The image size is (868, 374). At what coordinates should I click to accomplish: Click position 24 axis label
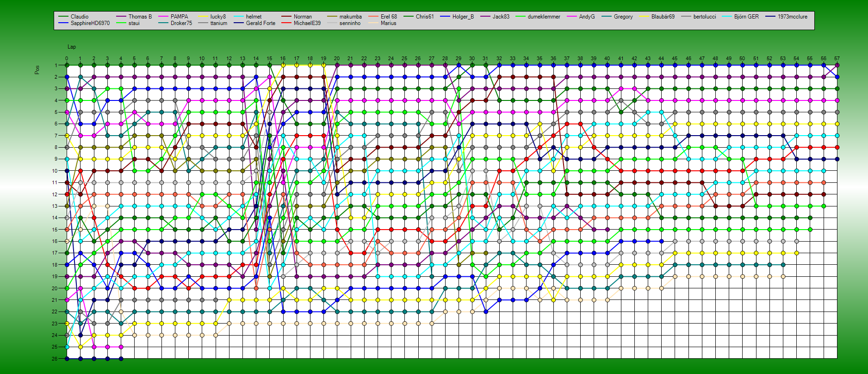pos(55,335)
